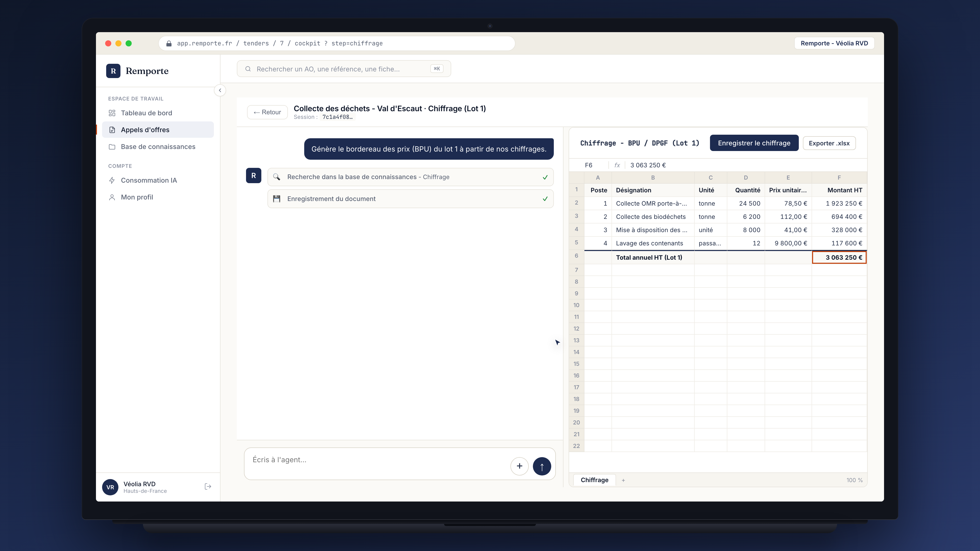980x551 pixels.
Task: Click the magnifier icon in knowledge search step
Action: 277,177
